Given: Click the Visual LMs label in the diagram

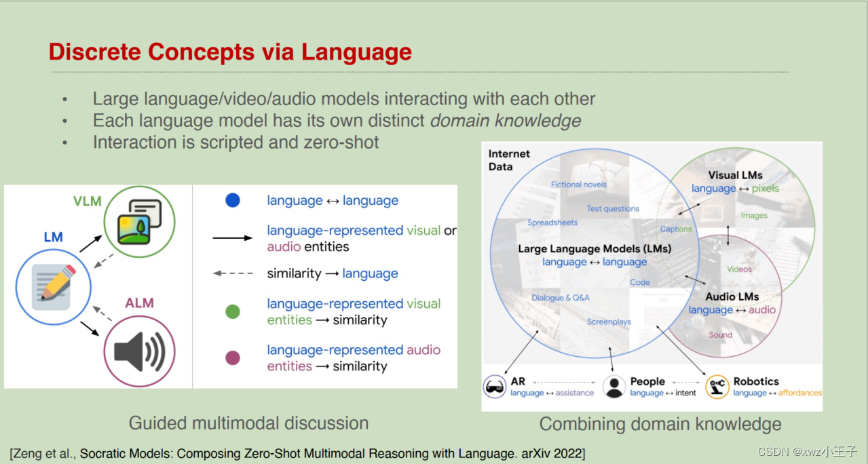Looking at the screenshot, I should 734,175.
